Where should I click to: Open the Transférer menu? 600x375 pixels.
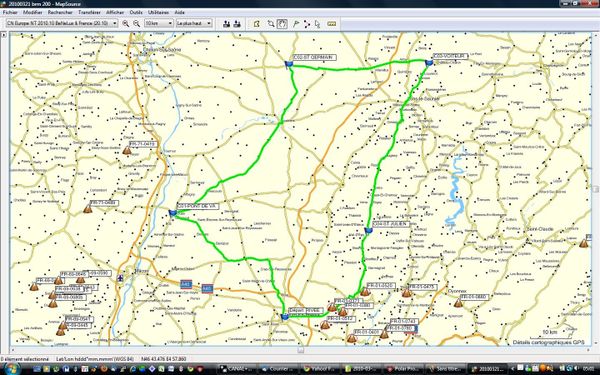(x=89, y=12)
